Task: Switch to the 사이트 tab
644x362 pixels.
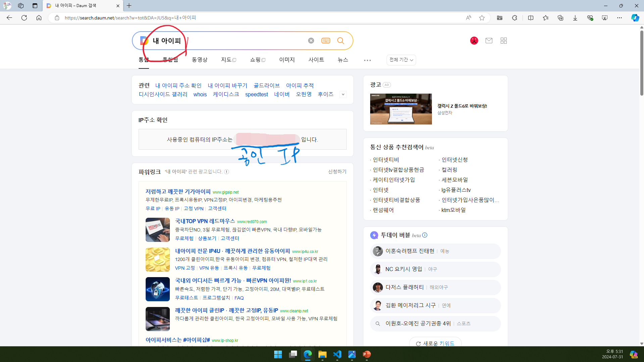Action: coord(316,60)
